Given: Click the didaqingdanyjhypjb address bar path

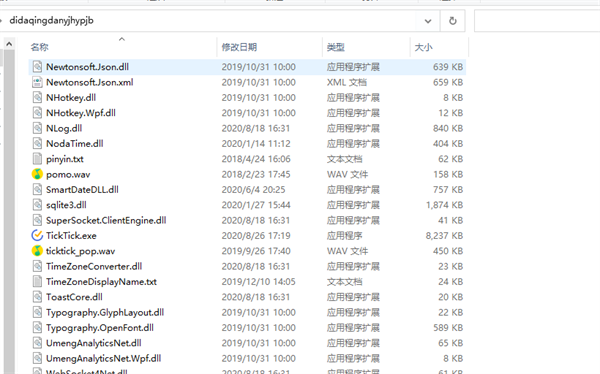Looking at the screenshot, I should tap(51, 20).
